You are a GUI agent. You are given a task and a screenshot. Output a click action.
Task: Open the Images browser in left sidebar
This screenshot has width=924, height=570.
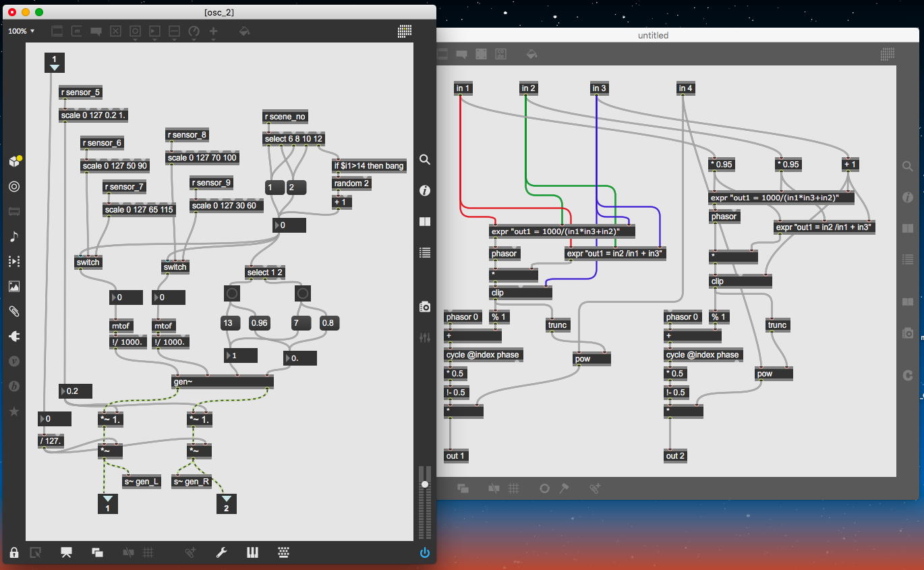[14, 286]
